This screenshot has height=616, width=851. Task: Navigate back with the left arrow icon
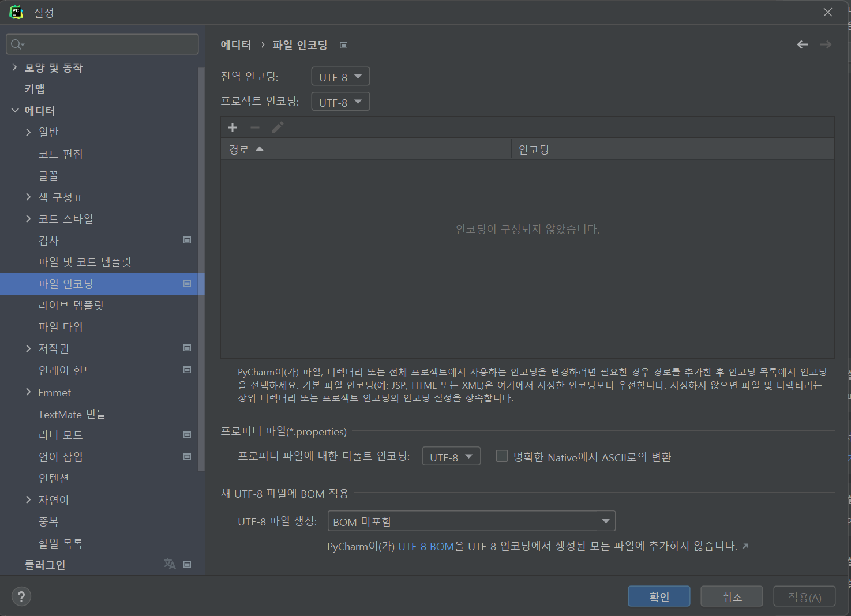pyautogui.click(x=803, y=44)
